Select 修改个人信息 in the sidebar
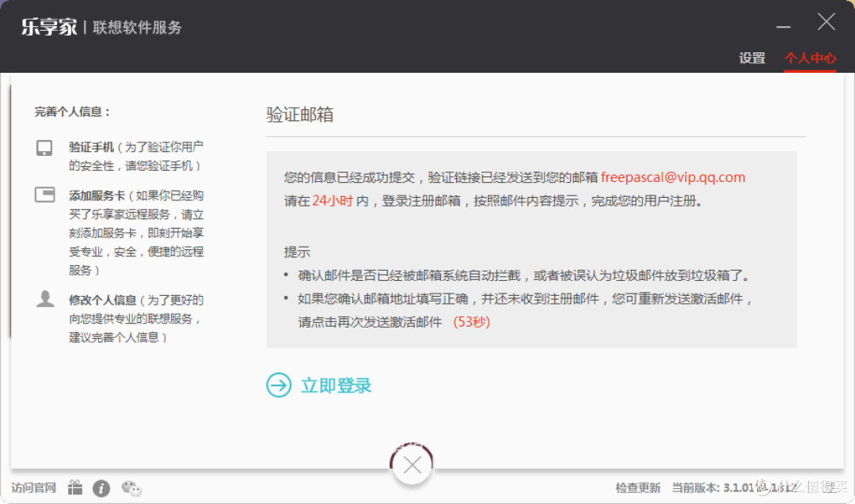Image resolution: width=855 pixels, height=504 pixels. point(102,300)
